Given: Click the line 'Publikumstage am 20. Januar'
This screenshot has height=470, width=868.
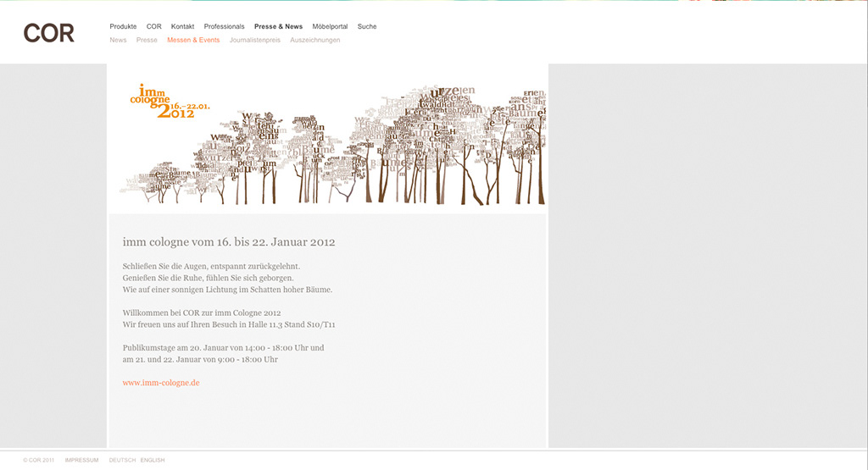Looking at the screenshot, I should click(x=223, y=348).
